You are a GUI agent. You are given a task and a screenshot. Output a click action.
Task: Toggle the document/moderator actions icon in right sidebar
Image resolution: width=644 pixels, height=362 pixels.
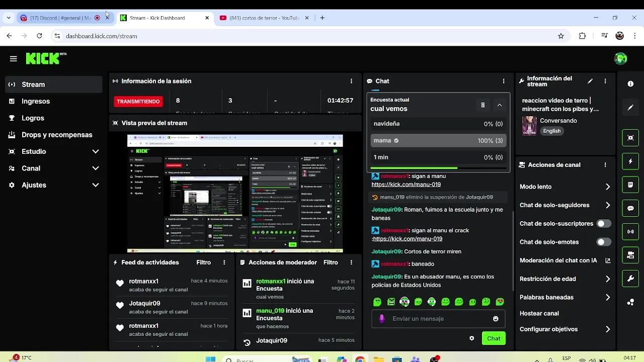[630, 185]
